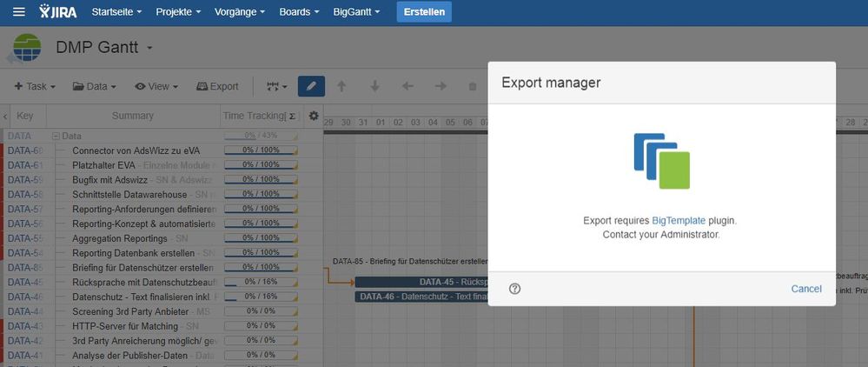Open the Projekte menu
Image resolution: width=868 pixels, height=367 pixels.
(x=178, y=11)
